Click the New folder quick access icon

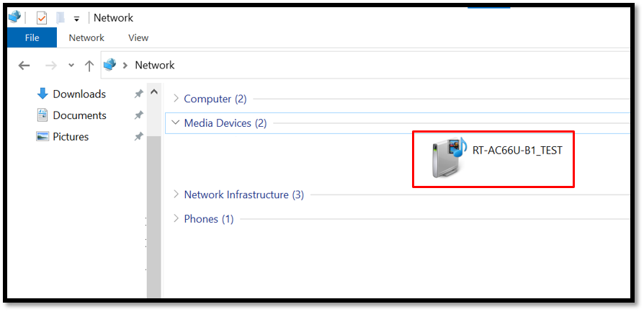[60, 18]
